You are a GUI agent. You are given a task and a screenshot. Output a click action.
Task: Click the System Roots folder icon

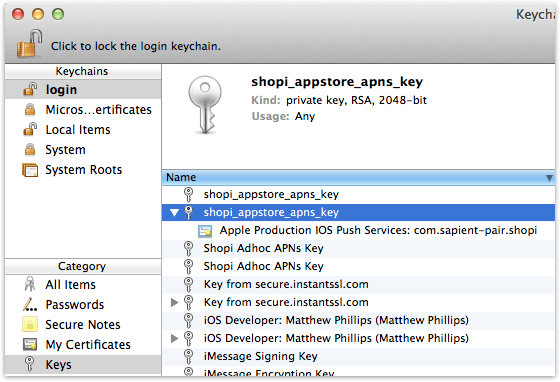tap(30, 170)
